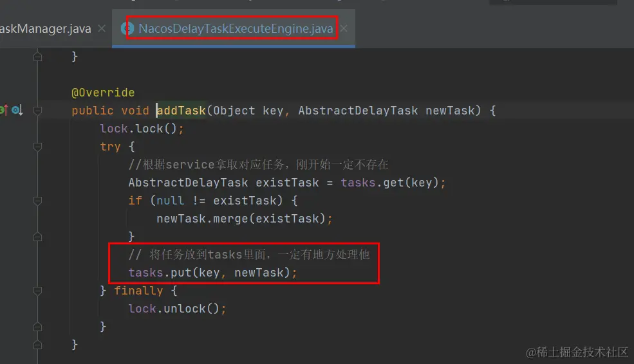Click the finally keyword
Screen dimensions: 634x364
pyautogui.click(x=138, y=291)
